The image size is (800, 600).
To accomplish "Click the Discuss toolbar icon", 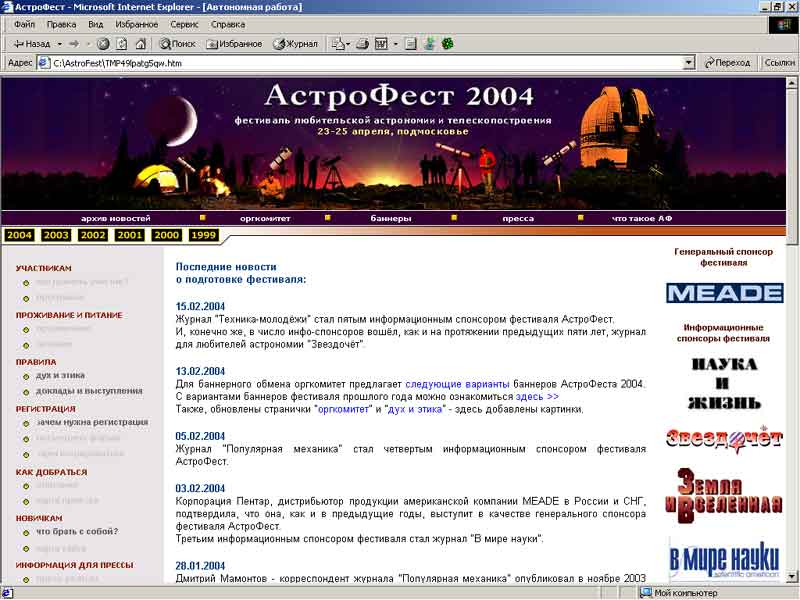I will coord(411,44).
